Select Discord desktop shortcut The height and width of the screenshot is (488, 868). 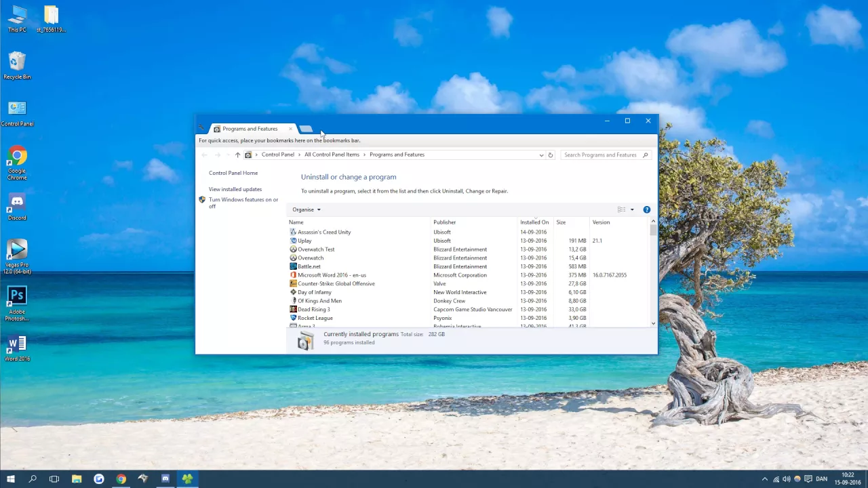(x=17, y=207)
